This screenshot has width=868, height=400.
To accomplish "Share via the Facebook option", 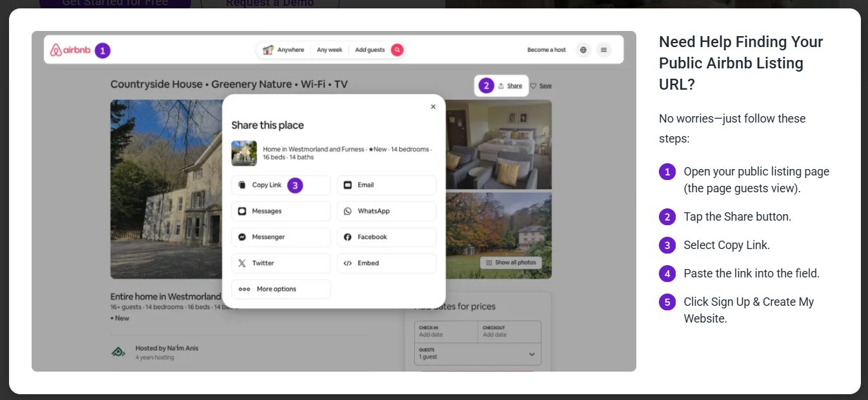I will point(386,237).
